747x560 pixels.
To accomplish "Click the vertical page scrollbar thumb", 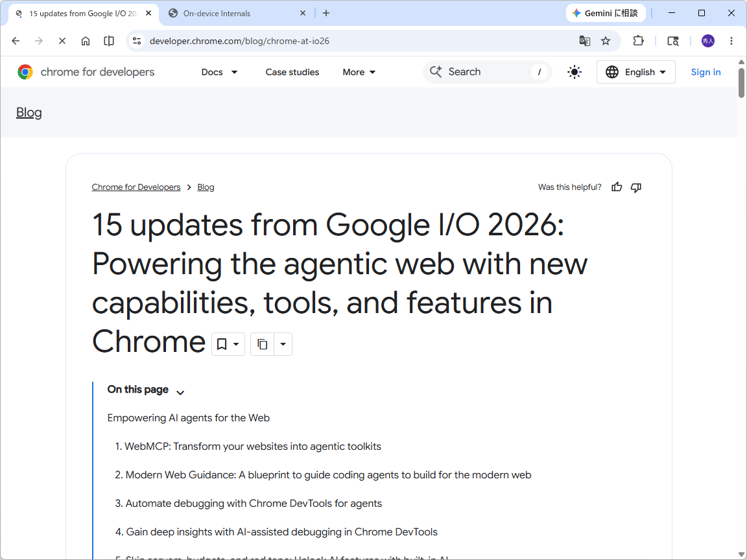I will (x=741, y=83).
